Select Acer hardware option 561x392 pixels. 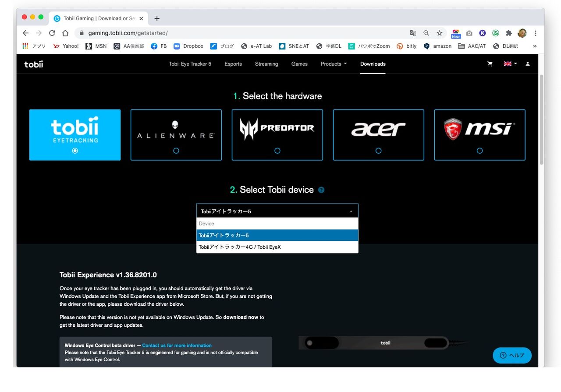[379, 135]
